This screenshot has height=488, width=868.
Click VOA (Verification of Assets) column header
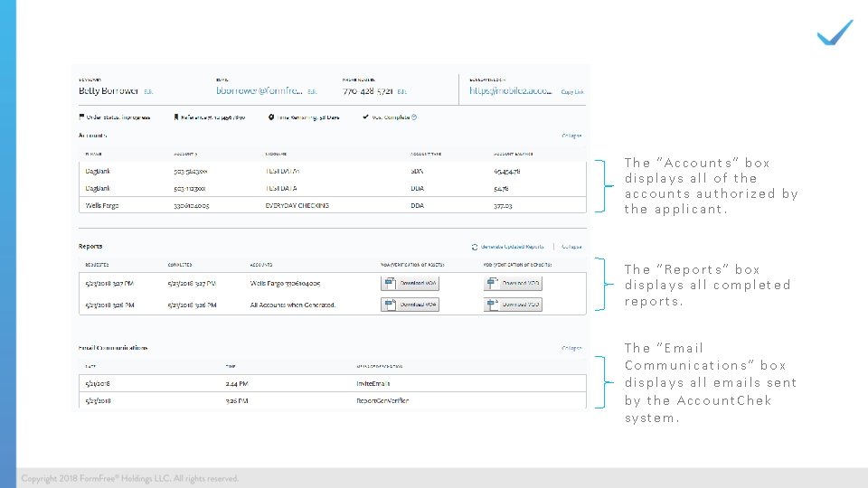tap(412, 265)
